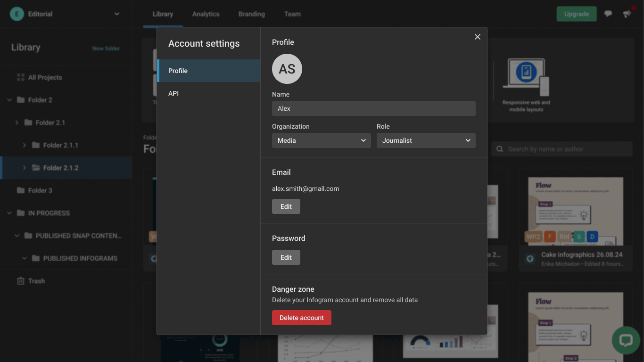This screenshot has width=644, height=362.
Task: Open the Editorial workspace dropdown
Action: point(117,14)
